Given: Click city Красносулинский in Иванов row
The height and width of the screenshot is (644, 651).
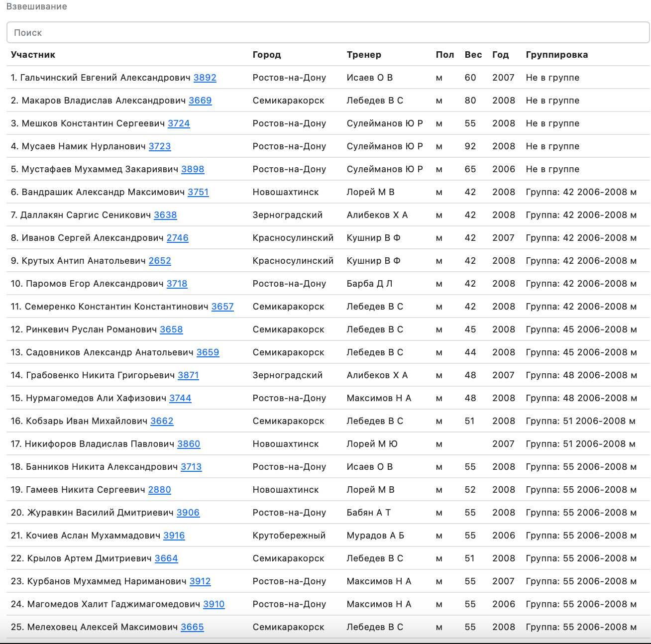Looking at the screenshot, I should point(293,238).
